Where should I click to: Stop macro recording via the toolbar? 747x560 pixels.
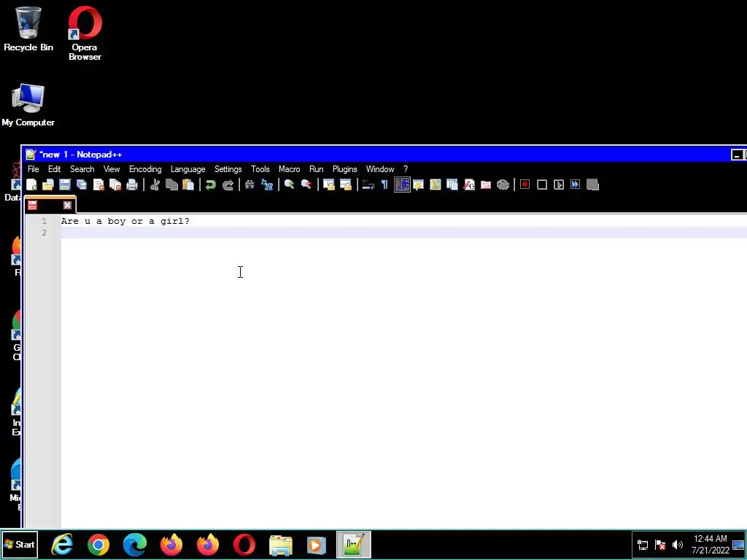[x=542, y=184]
